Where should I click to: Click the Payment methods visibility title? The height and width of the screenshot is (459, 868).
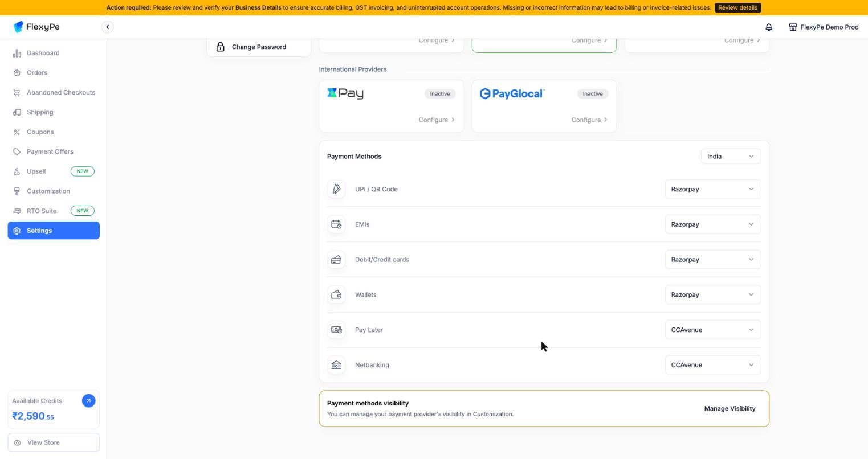point(368,403)
